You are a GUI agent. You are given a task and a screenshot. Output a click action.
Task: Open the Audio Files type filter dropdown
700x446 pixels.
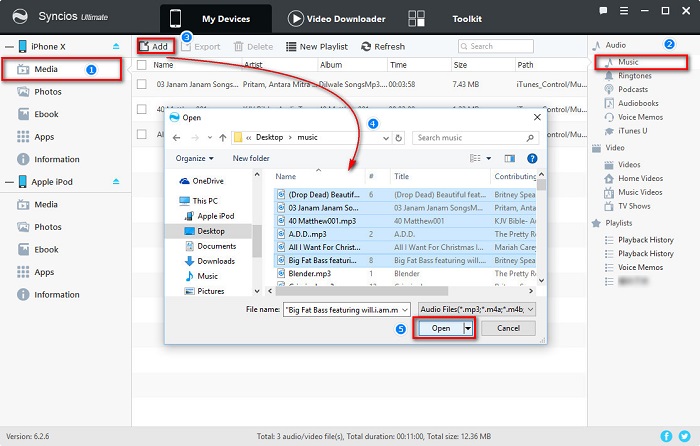476,309
